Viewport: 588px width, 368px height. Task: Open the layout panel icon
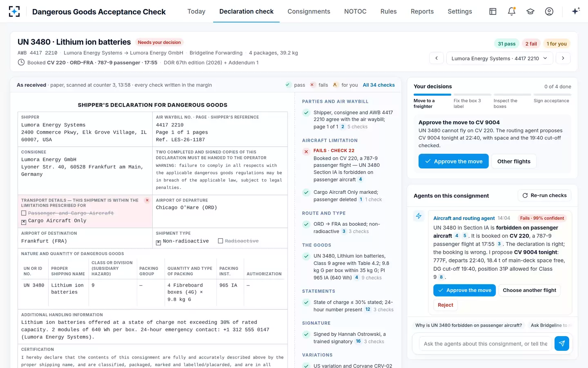coord(493,11)
